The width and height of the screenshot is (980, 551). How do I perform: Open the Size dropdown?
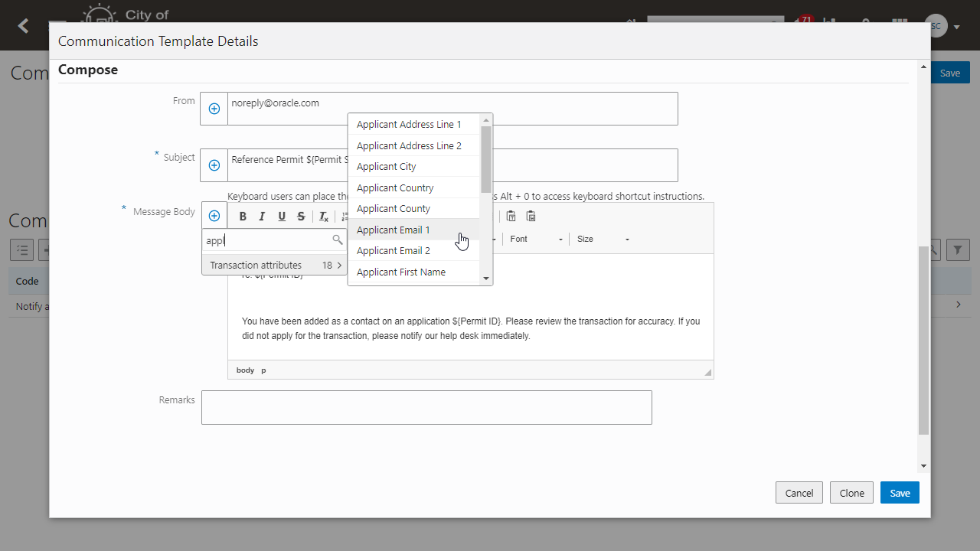click(x=603, y=240)
